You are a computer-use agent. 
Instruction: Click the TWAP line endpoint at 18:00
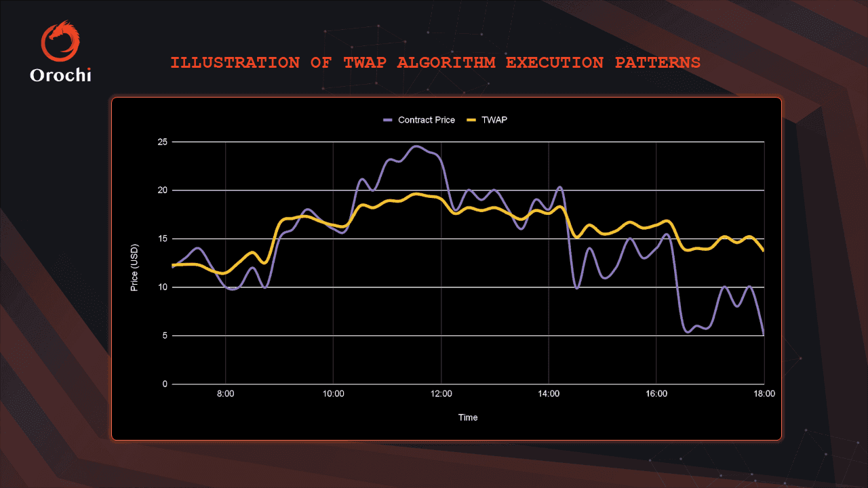764,250
